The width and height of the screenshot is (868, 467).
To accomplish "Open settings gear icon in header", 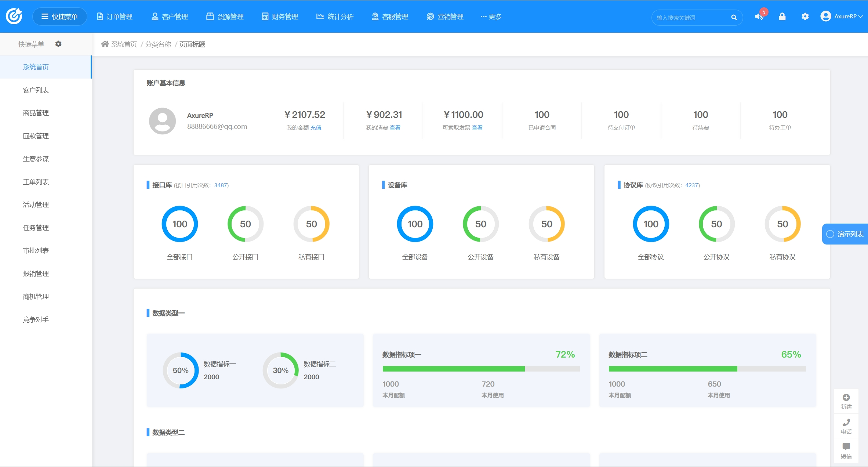I will [805, 17].
